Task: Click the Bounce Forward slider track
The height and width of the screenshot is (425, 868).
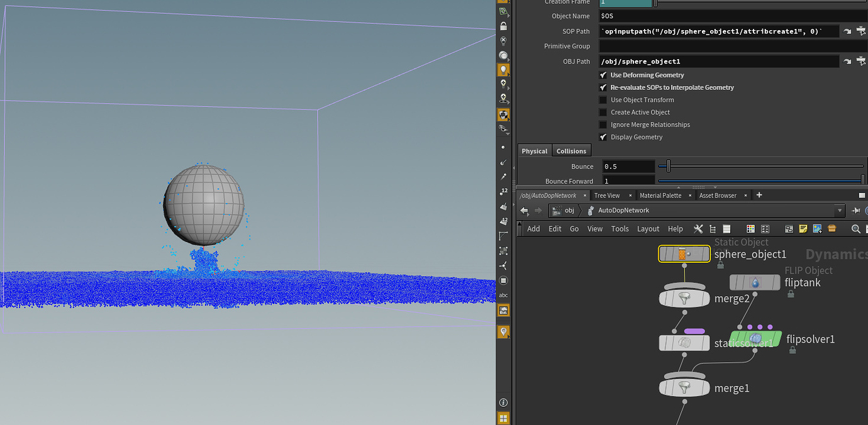Action: point(755,181)
